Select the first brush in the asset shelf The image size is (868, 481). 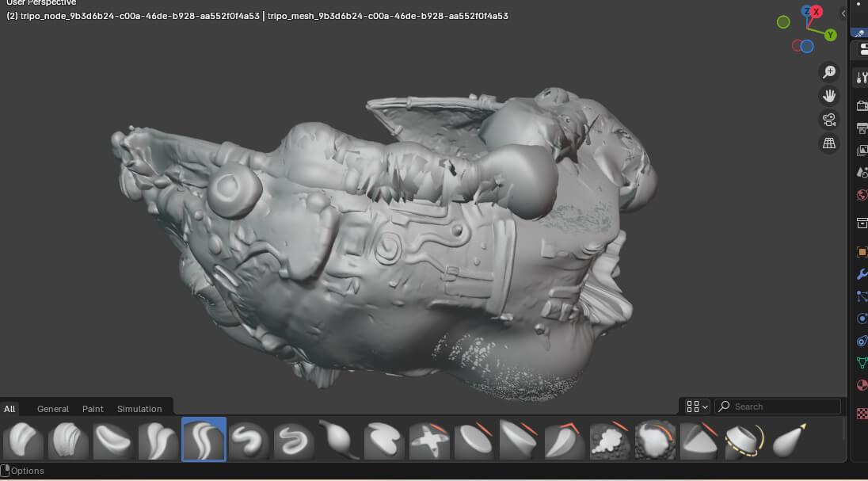(23, 440)
